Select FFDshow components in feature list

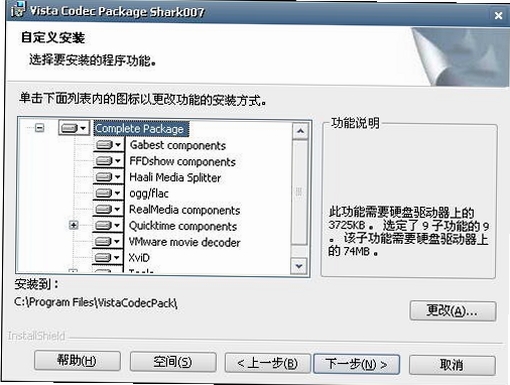pyautogui.click(x=182, y=161)
